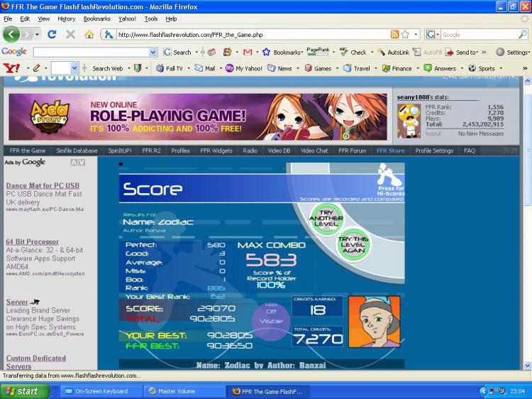
Task: Go home using the house icon
Action: (x=89, y=34)
